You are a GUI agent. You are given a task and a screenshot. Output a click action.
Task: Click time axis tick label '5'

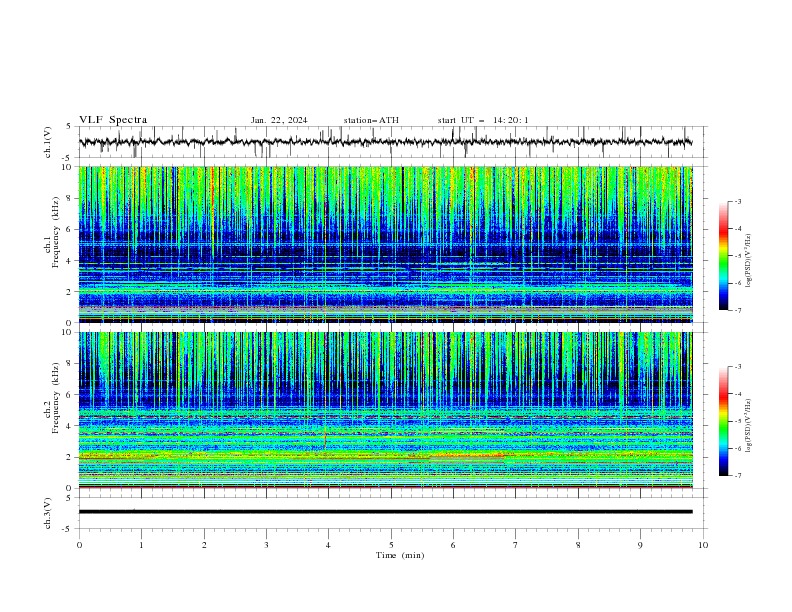391,545
